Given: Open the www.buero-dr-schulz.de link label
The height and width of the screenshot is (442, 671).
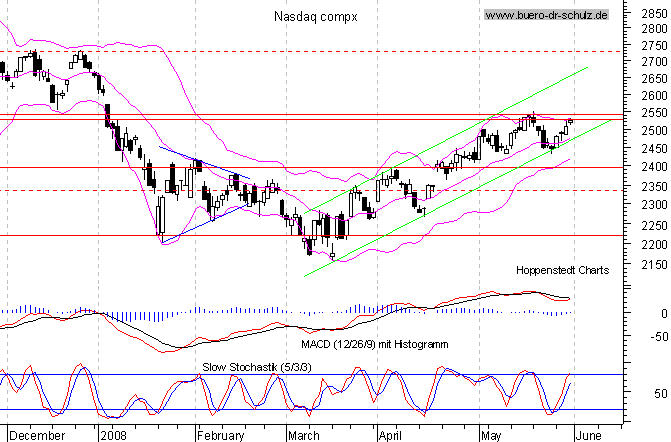Looking at the screenshot, I should point(546,15).
